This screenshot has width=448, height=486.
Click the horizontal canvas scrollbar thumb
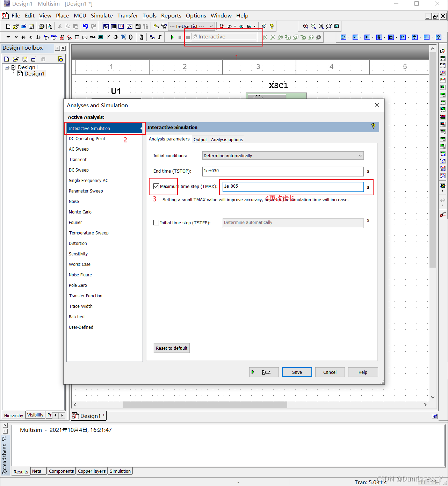coord(205,405)
